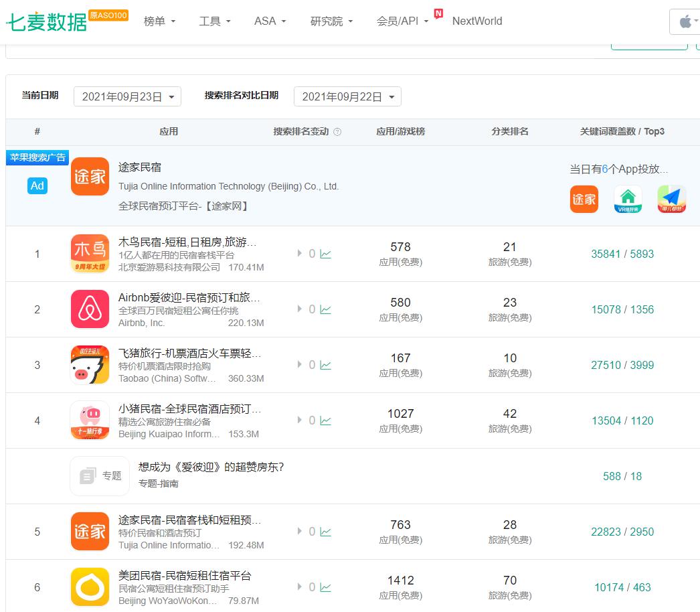Open the Airbnb app icon
This screenshot has height=612, width=700.
pyautogui.click(x=90, y=309)
